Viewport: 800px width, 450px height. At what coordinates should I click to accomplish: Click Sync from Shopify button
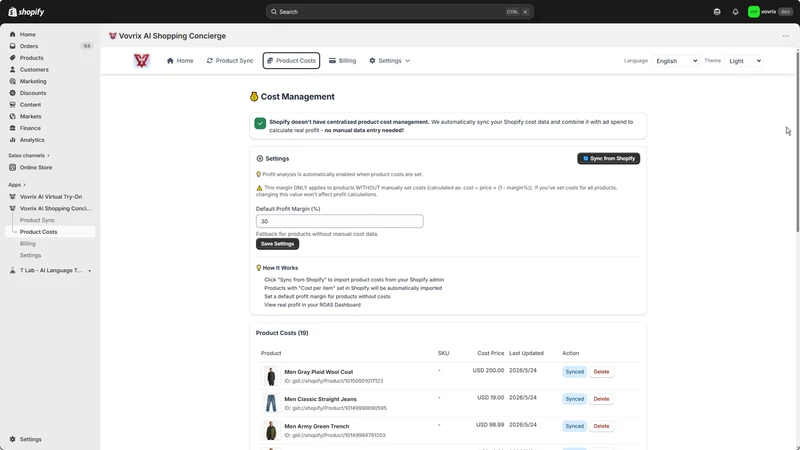pos(608,159)
